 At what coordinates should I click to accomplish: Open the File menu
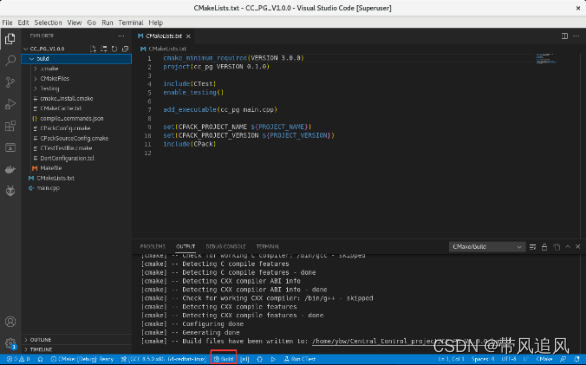[7, 22]
